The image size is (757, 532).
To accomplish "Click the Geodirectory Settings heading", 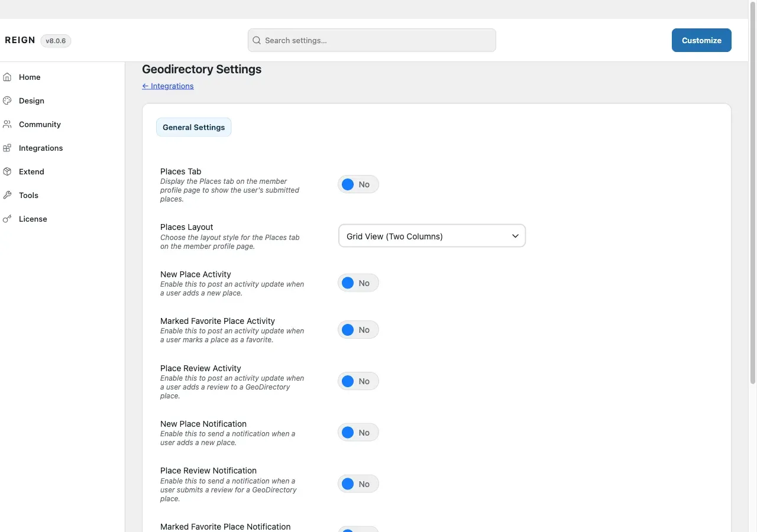I will (202, 69).
